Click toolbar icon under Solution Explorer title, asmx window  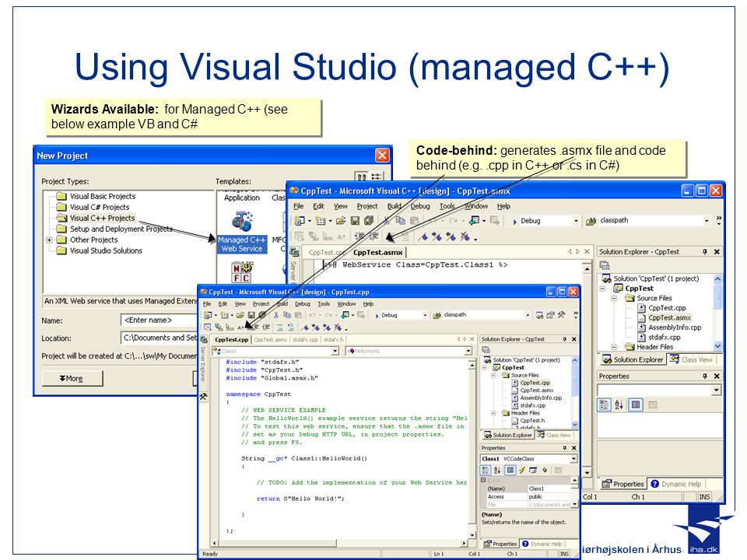click(x=605, y=265)
